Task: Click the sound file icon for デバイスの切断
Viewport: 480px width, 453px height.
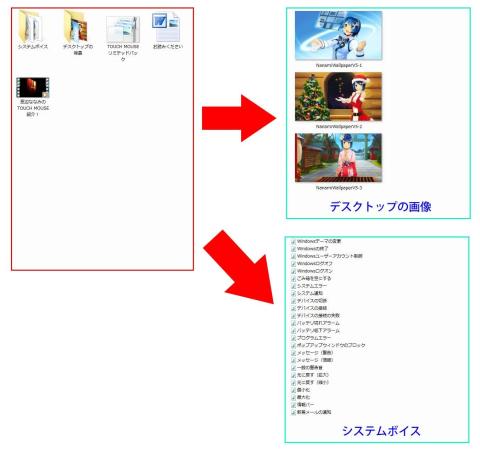Action: pos(293,301)
